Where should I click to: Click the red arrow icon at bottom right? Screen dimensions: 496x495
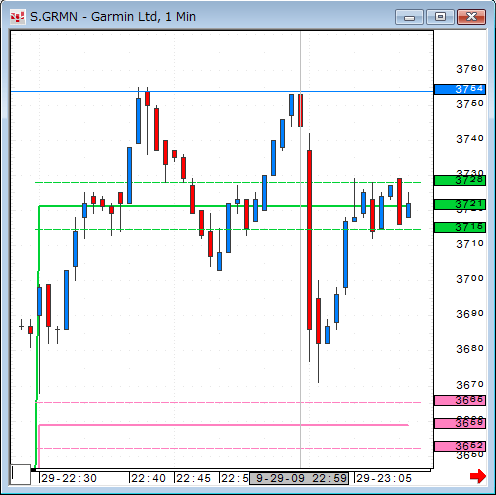coord(478,476)
